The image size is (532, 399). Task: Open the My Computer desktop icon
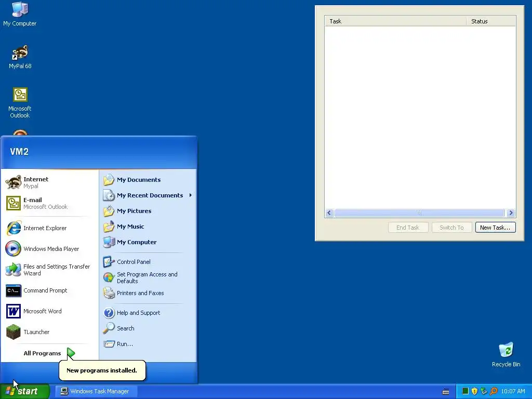pos(20,14)
